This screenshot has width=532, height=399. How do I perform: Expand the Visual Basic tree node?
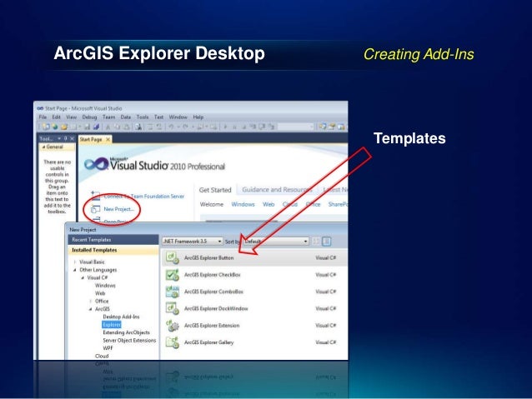pos(75,262)
